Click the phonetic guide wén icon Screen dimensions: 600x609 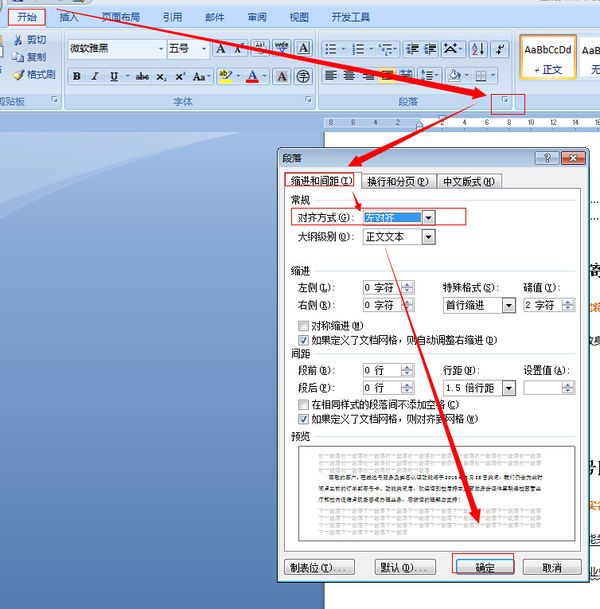pos(282,49)
